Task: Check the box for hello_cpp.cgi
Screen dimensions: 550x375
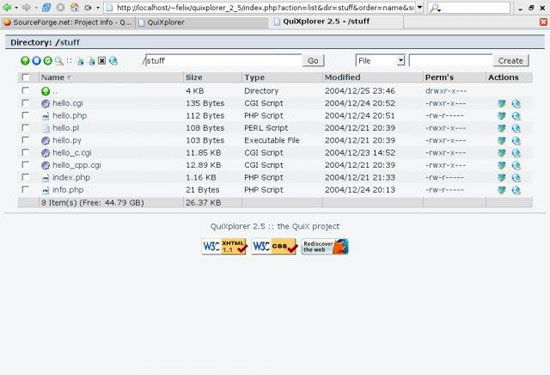Action: 25,165
